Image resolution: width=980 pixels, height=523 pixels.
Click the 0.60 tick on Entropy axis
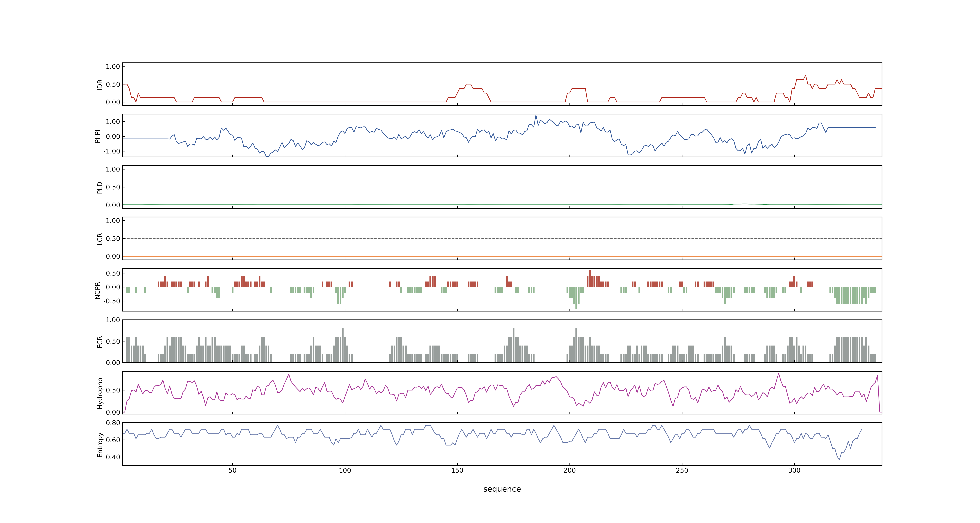(x=113, y=440)
